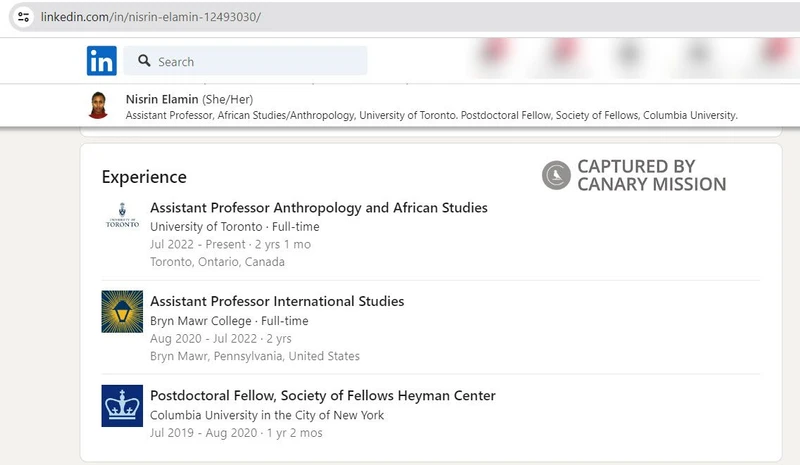
Task: Focus the LinkedIn Search field
Action: 245,61
